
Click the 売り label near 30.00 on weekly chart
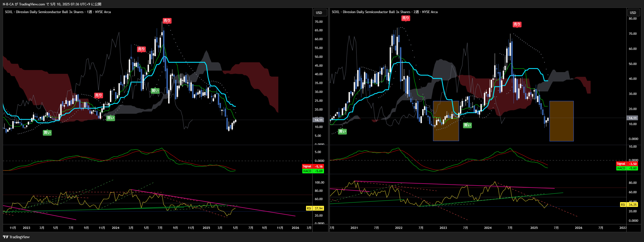click(x=98, y=95)
